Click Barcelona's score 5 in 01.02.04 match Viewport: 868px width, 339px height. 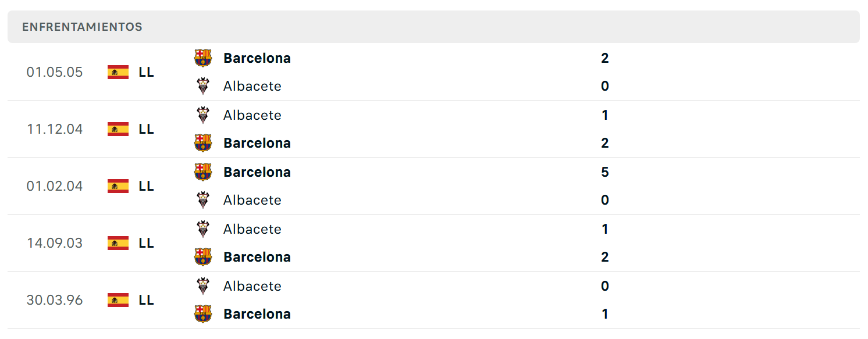(x=605, y=172)
